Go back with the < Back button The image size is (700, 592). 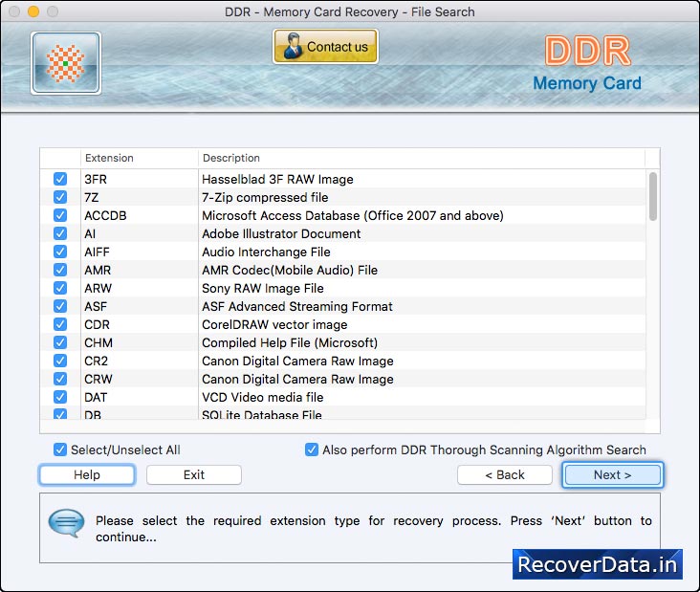pos(505,474)
